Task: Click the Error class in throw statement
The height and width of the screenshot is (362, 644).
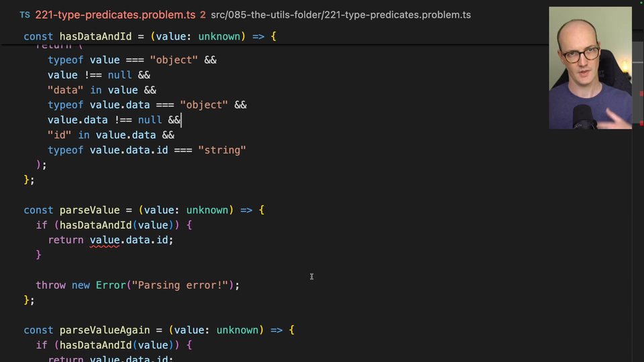Action: [x=110, y=285]
